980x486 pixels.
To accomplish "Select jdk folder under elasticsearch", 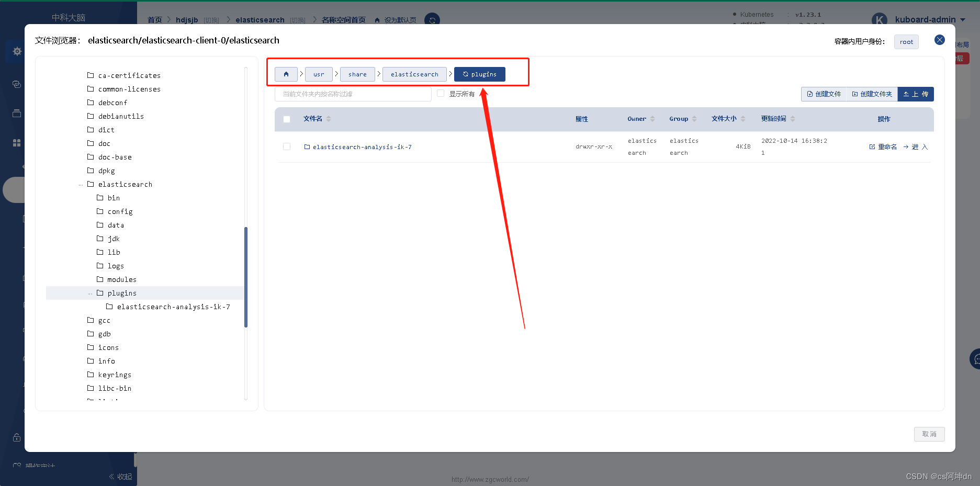I will (x=114, y=239).
